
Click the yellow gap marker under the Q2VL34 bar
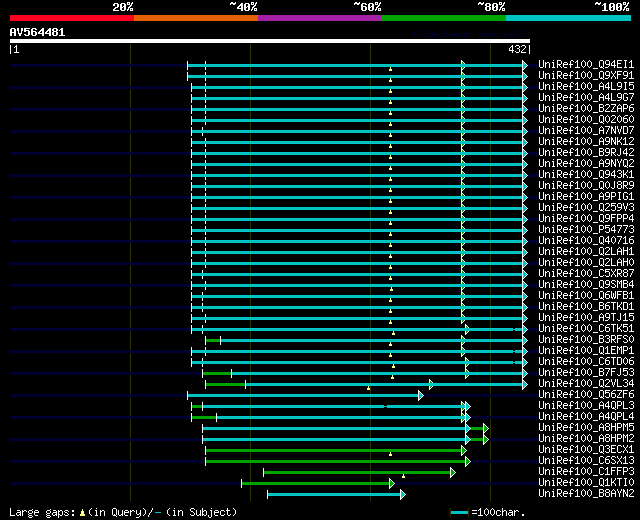(369, 388)
